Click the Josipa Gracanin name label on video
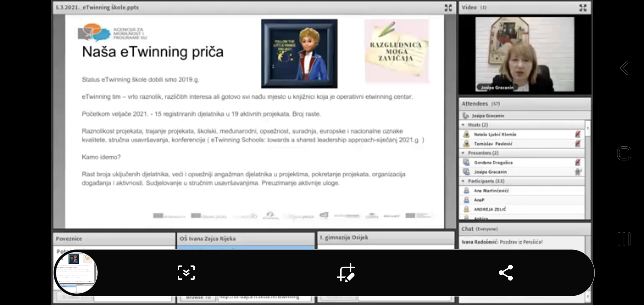 point(497,88)
